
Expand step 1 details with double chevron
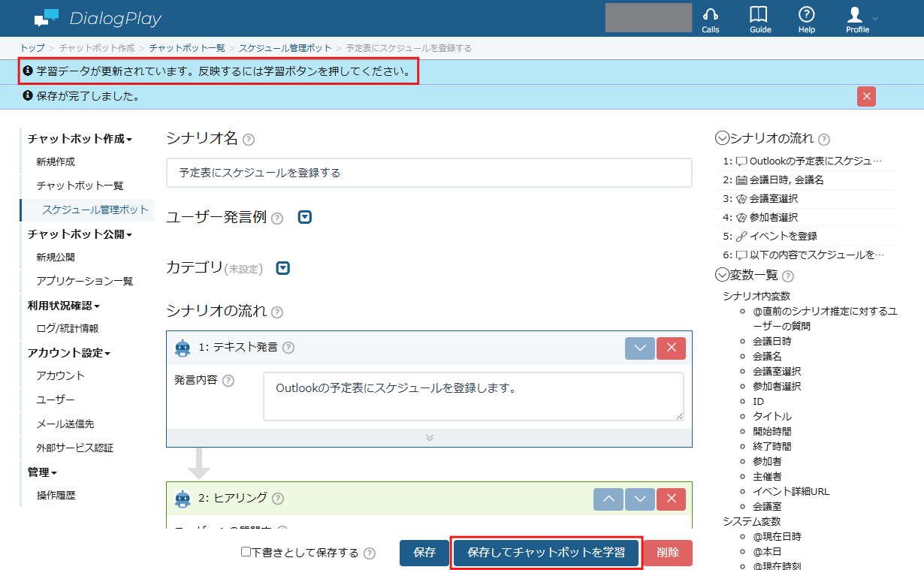pos(429,438)
